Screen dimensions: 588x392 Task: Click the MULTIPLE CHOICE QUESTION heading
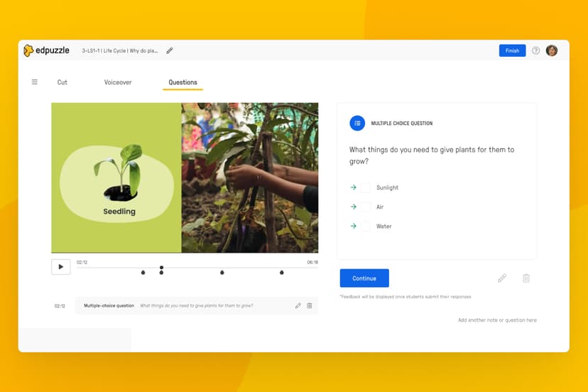402,123
